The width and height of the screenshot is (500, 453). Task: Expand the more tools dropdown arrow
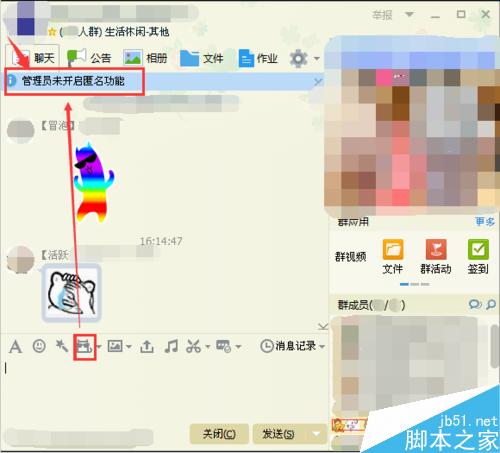(x=238, y=347)
